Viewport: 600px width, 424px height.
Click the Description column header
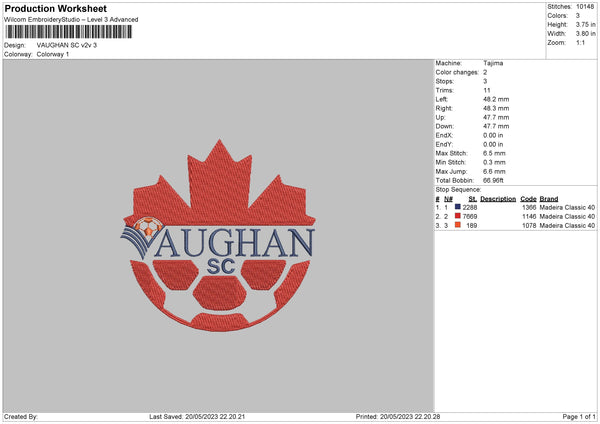498,199
